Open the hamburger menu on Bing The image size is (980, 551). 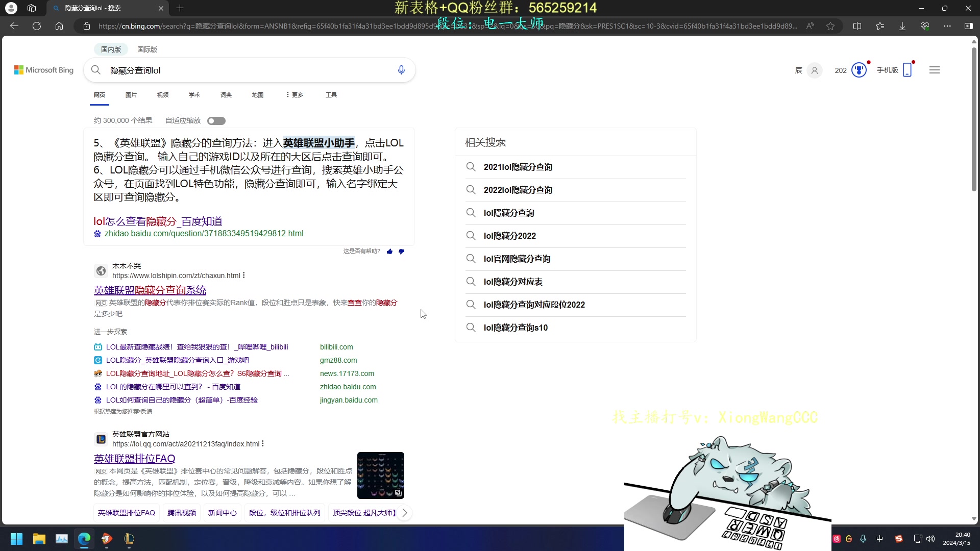[934, 70]
